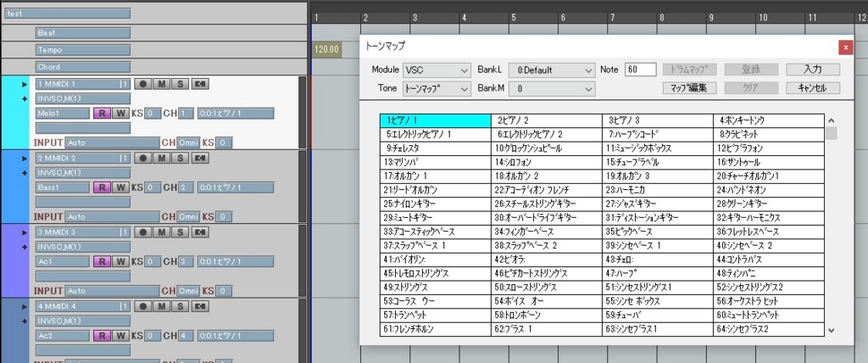This screenshot has height=363, width=868.
Task: Select tone 14:シロフォン
Action: 547,162
